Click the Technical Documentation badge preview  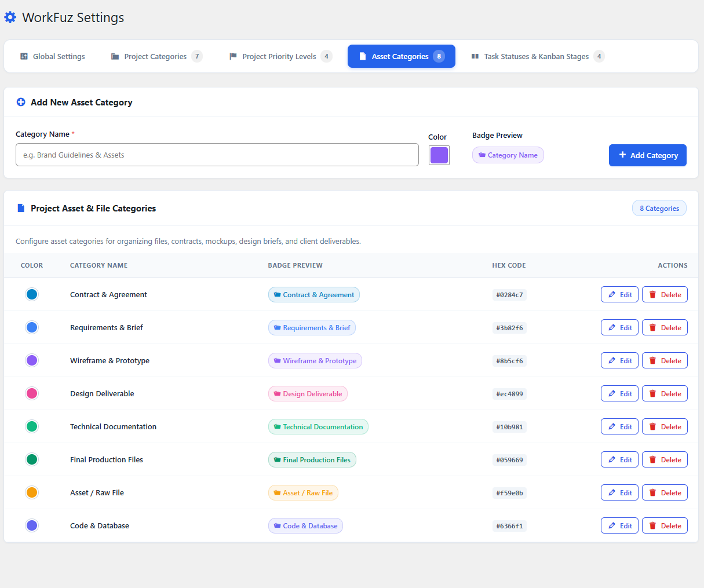tap(318, 426)
